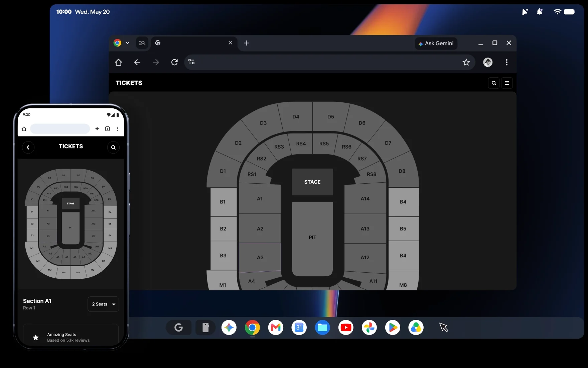The width and height of the screenshot is (588, 368).
Task: Open Google Calendar from the shelf
Action: tap(299, 328)
